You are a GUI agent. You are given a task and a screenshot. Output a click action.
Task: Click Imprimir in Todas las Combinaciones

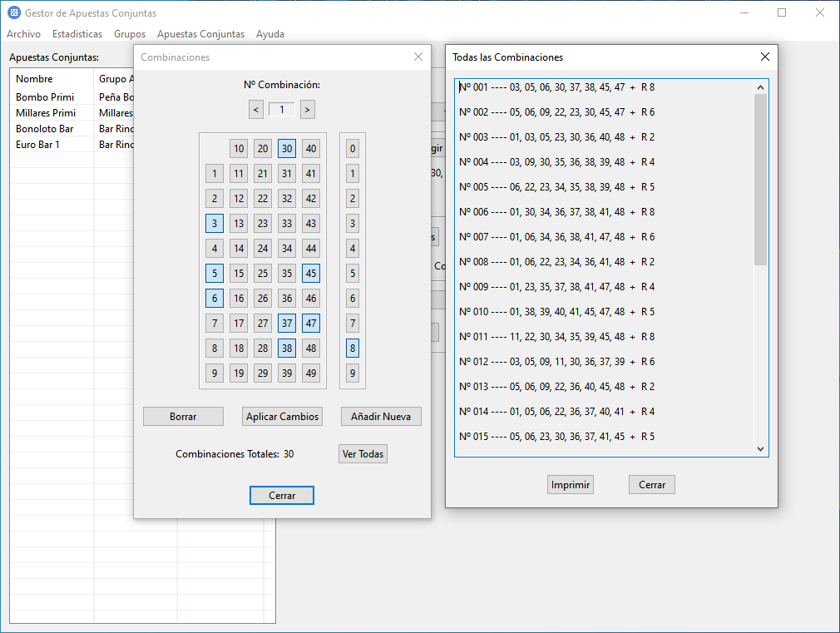click(x=571, y=485)
